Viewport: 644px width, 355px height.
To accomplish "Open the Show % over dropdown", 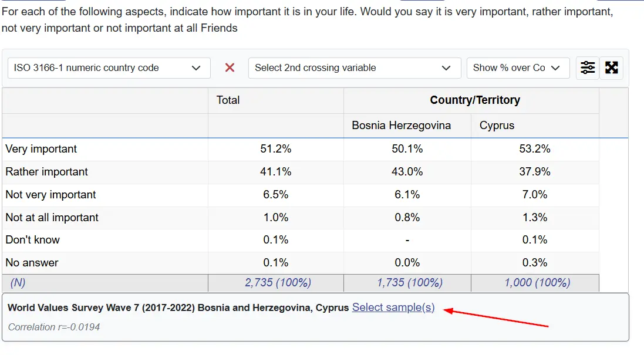I will point(517,68).
